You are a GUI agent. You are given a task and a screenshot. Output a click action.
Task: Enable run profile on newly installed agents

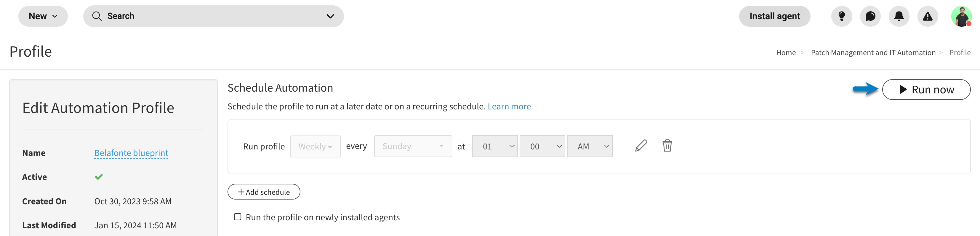(x=237, y=217)
